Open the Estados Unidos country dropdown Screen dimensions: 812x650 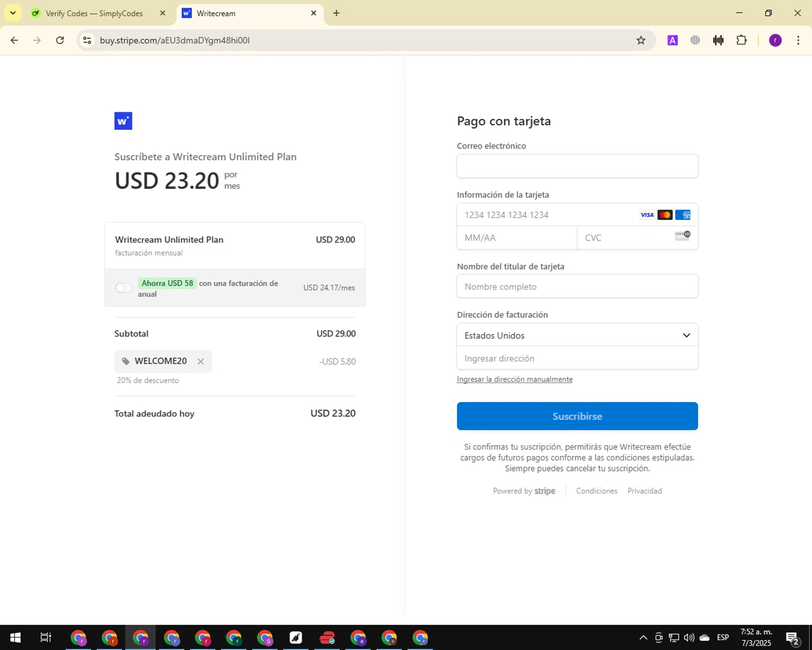[577, 335]
